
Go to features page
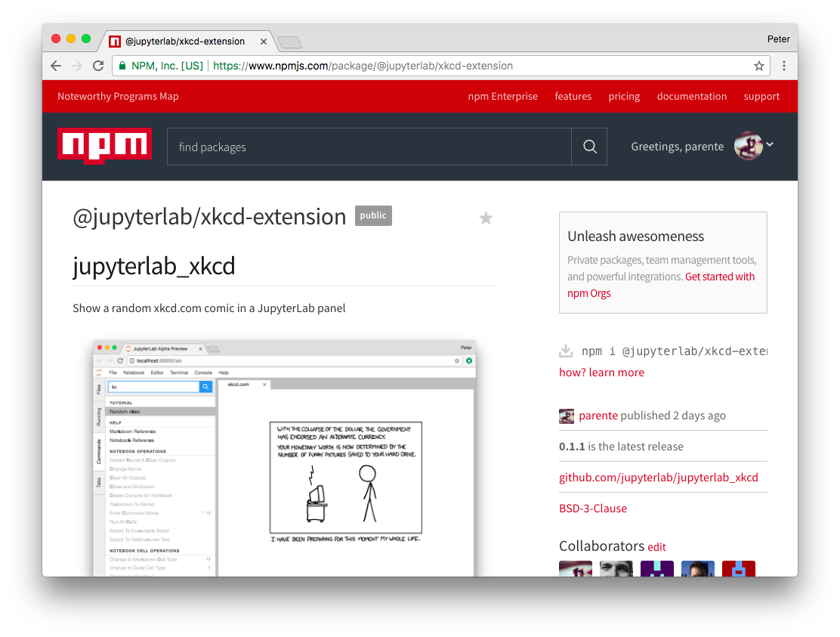573,97
